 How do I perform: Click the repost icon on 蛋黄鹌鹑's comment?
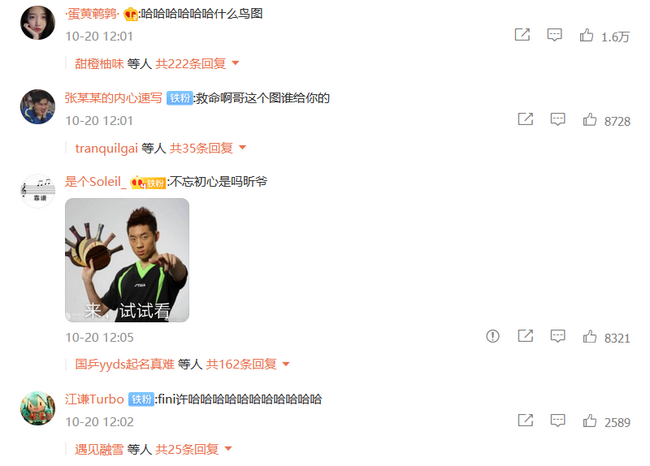(x=522, y=34)
